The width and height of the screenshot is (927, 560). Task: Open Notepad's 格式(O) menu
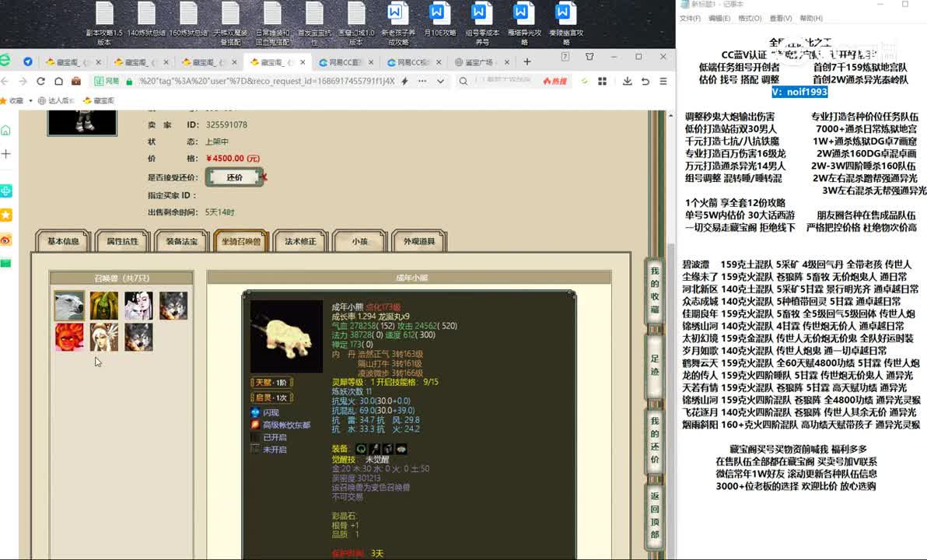click(x=749, y=18)
